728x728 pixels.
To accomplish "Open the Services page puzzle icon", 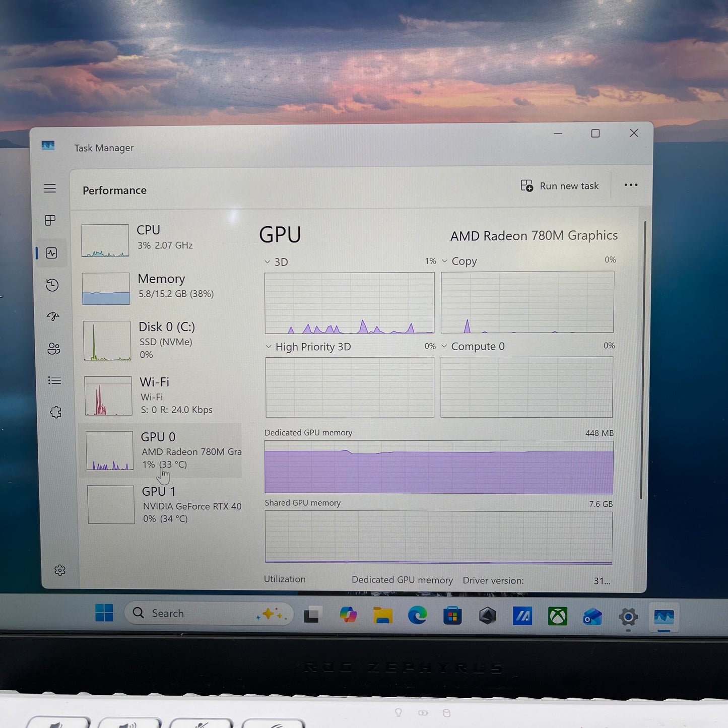I will 56,412.
